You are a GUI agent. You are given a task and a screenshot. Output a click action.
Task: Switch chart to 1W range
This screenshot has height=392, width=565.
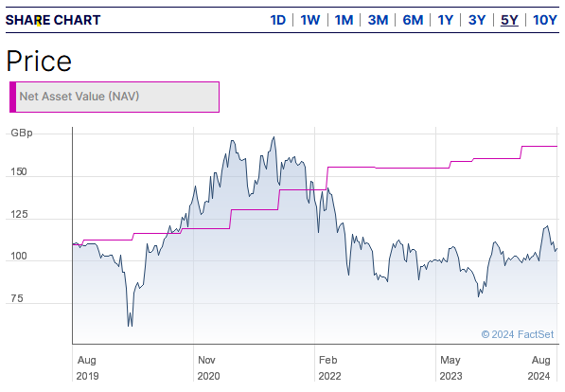tap(309, 20)
